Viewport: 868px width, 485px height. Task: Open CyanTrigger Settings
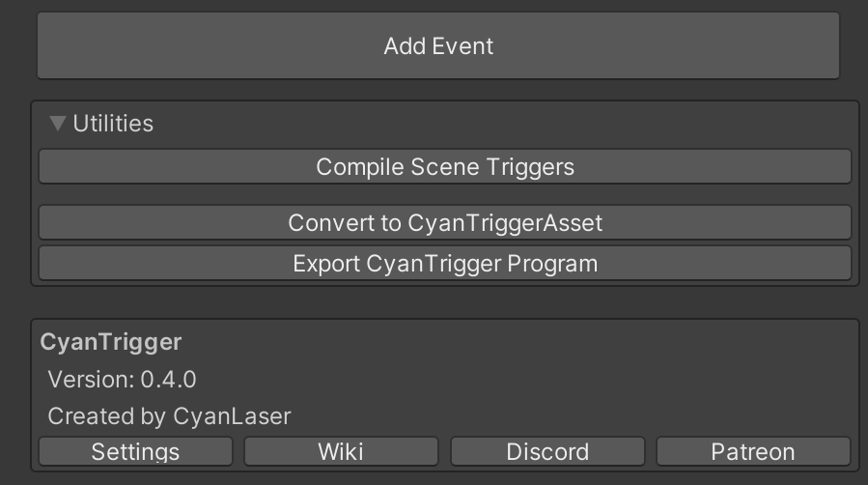135,451
